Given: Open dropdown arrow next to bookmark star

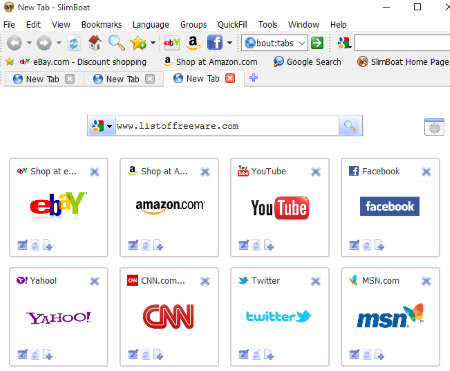Looking at the screenshot, I should coord(153,43).
